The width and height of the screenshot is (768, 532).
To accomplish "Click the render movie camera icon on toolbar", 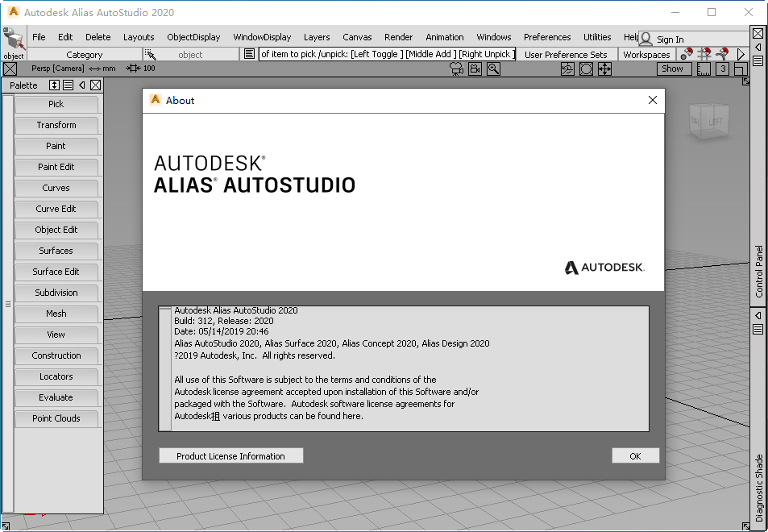I will (456, 69).
